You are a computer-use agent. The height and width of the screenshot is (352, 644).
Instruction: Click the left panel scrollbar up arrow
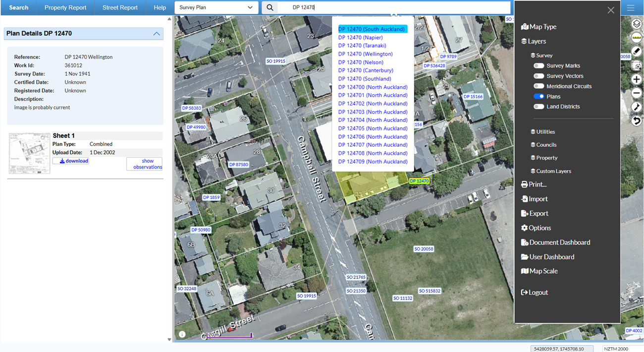tap(169, 19)
